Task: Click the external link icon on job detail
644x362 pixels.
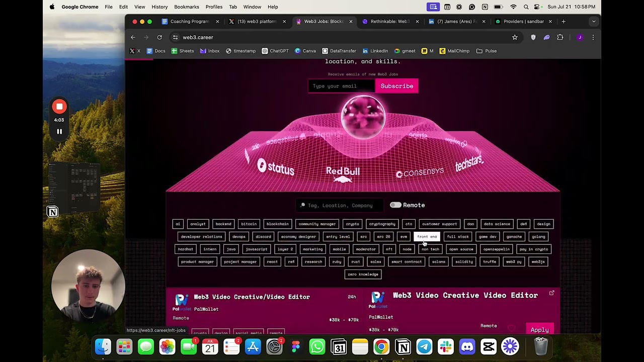Action: coord(551,293)
